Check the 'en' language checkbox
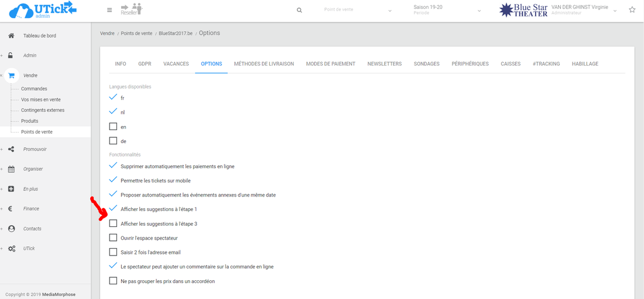This screenshot has height=299, width=644. [113, 127]
